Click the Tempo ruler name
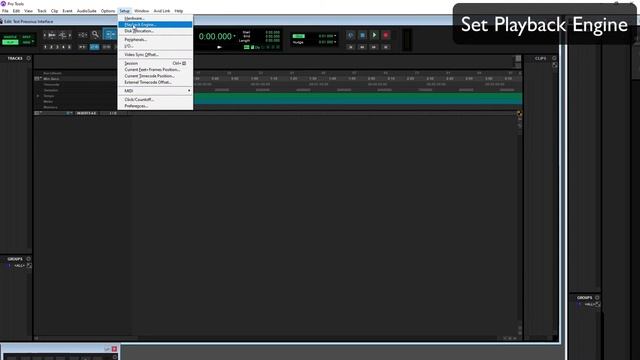This screenshot has width=640, height=360. [x=49, y=96]
